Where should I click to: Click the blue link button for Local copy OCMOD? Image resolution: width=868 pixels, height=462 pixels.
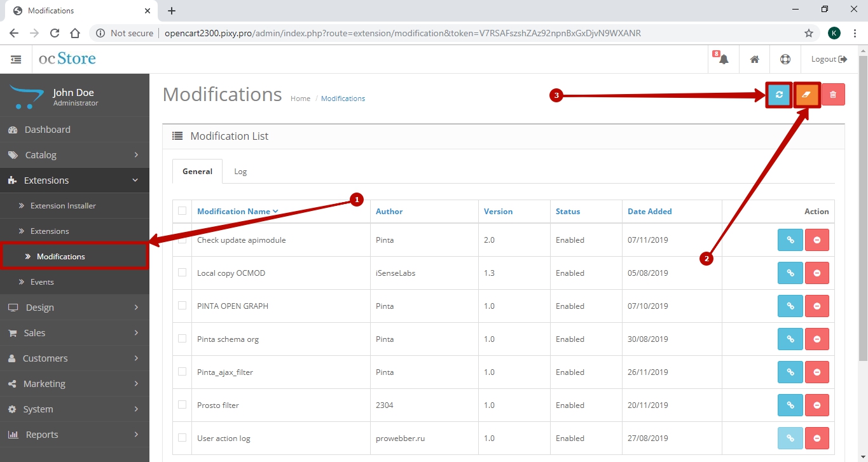point(790,273)
